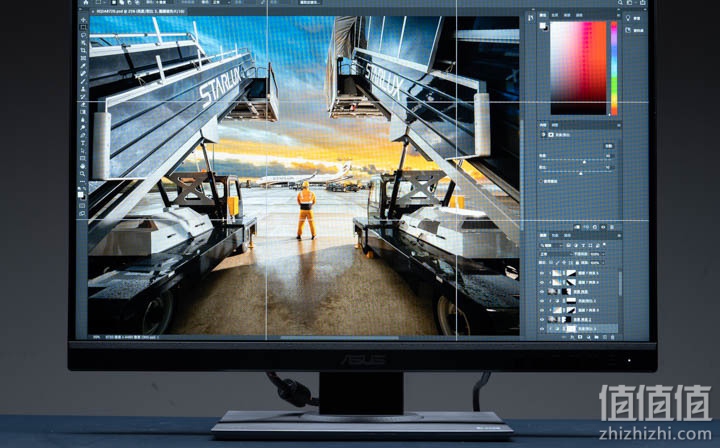This screenshot has height=448, width=720.
Task: Open the Layers panel flyout menu
Action: point(619,235)
